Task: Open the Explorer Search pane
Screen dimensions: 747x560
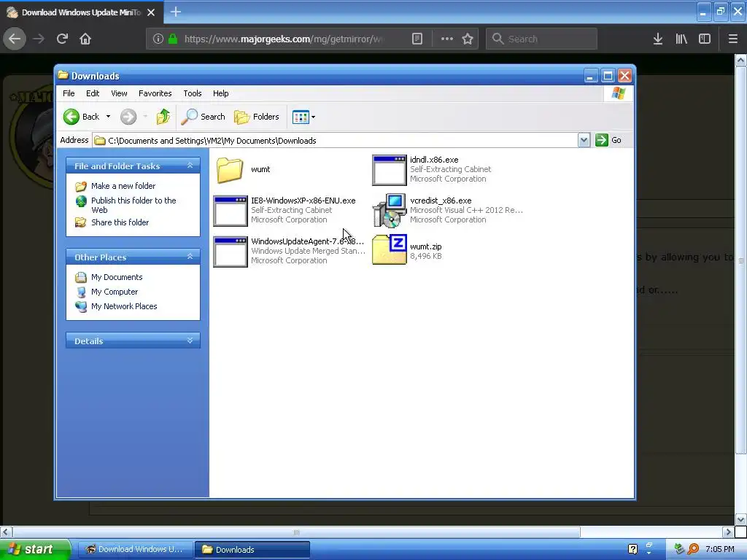Action: (x=204, y=117)
